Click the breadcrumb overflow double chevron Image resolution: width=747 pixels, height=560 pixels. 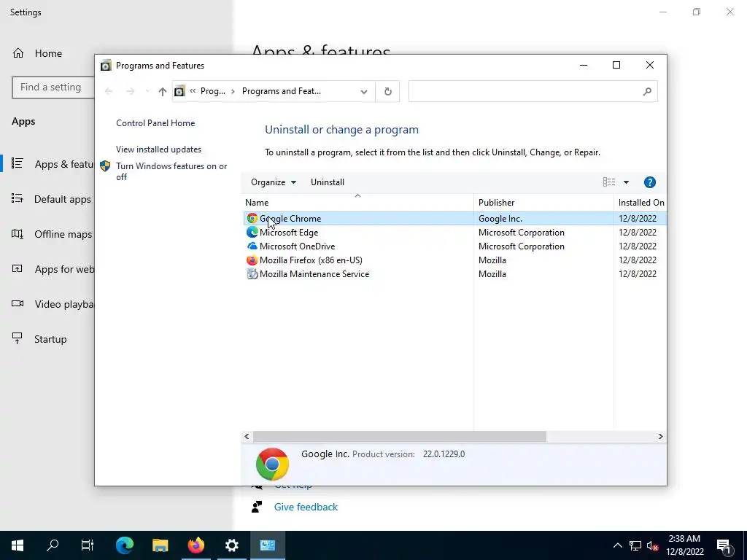coord(193,91)
